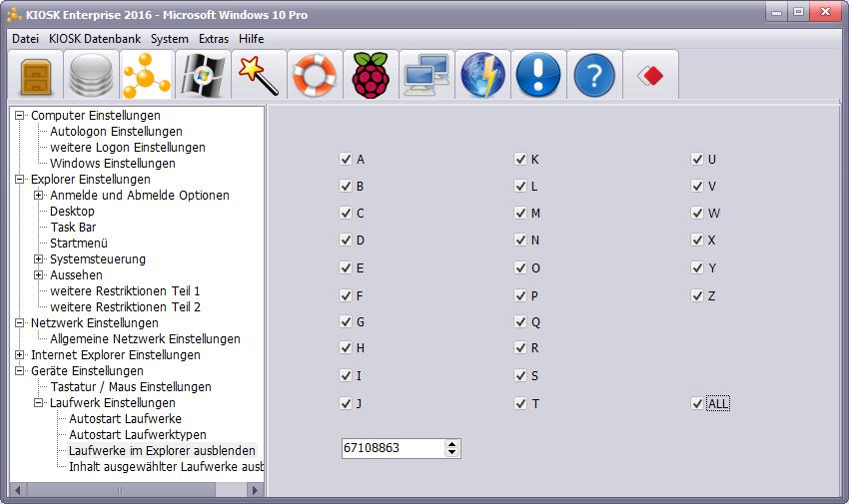
Task: Select Startmenü tree item
Action: (79, 243)
